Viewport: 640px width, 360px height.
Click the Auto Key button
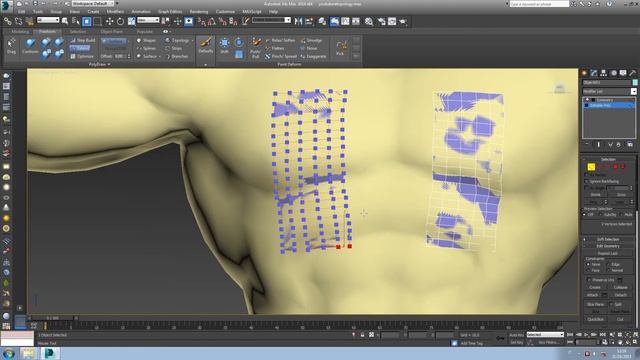click(x=516, y=335)
